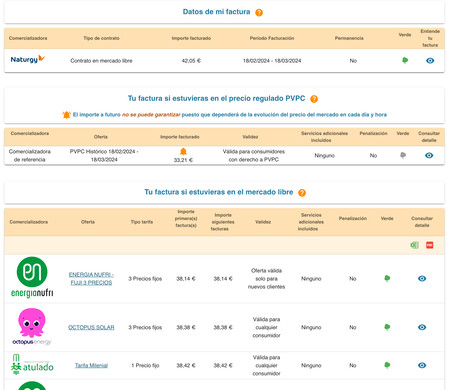This screenshot has width=450, height=390.
Task: Select 1 Precio fijo tariff type
Action: 145,365
